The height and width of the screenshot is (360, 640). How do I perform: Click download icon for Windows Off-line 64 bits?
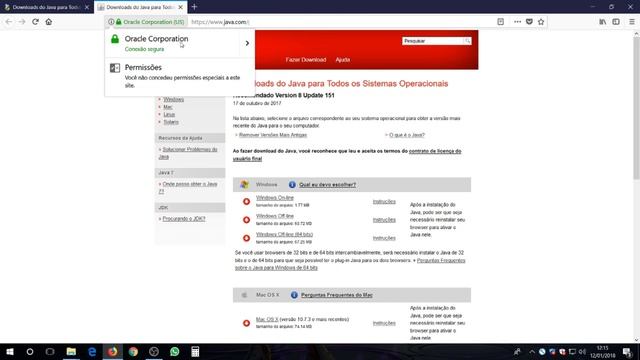247,238
